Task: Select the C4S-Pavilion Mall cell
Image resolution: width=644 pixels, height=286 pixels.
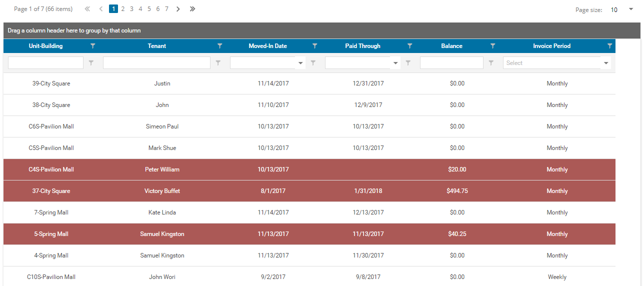Action: (x=51, y=169)
